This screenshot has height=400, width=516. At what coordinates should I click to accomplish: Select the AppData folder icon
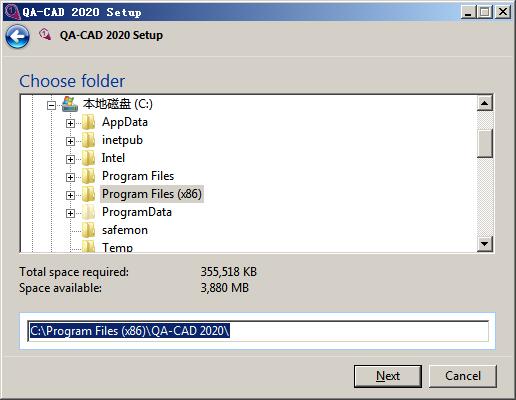pyautogui.click(x=89, y=122)
